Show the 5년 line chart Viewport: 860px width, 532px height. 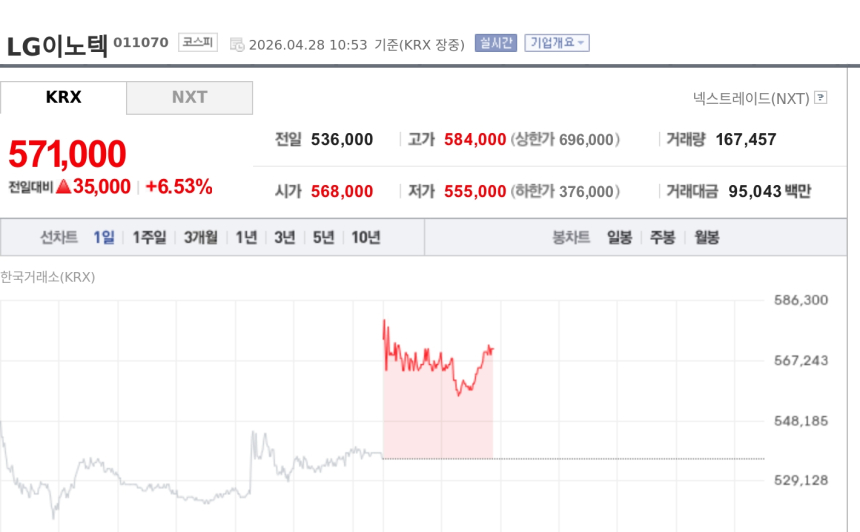[x=323, y=237]
